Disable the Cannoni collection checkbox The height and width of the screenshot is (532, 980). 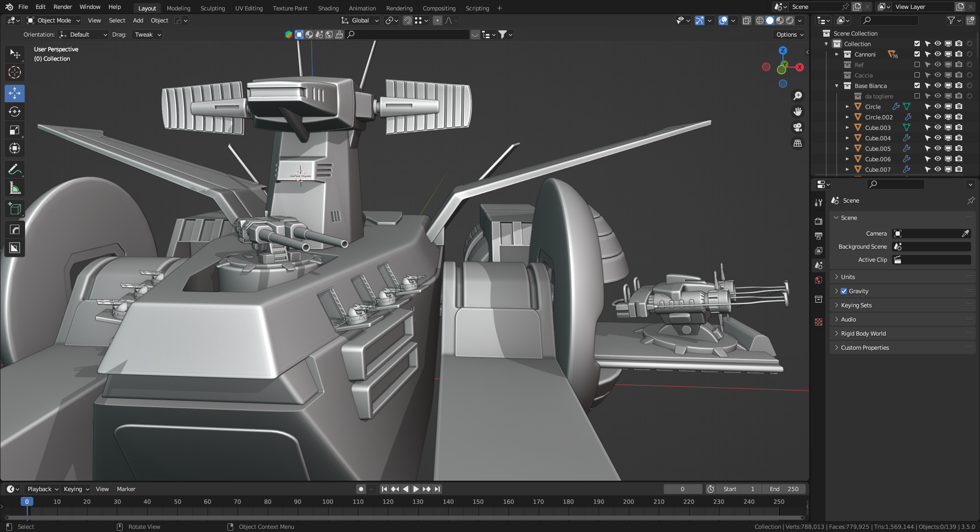[917, 54]
